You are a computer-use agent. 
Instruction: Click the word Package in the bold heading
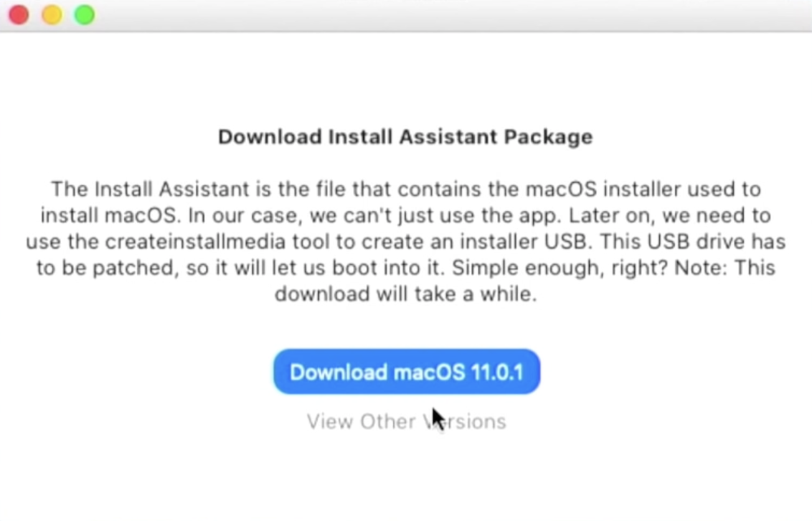(549, 137)
